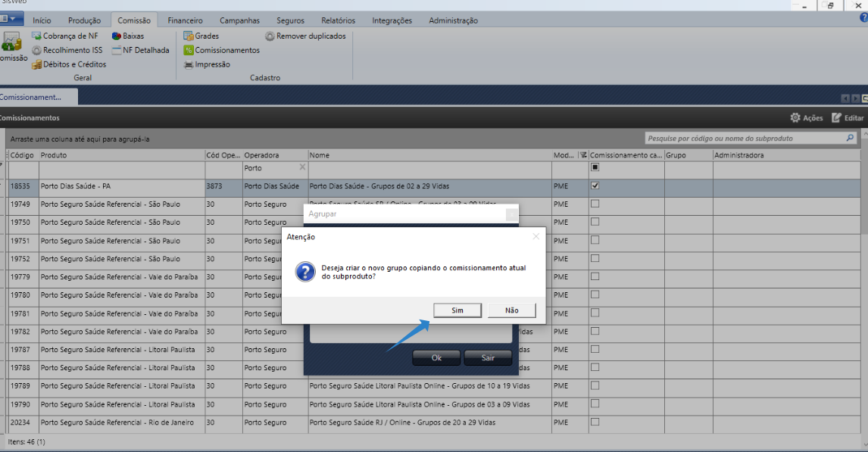The image size is (868, 452).
Task: Select row with code 18535
Action: pos(434,186)
